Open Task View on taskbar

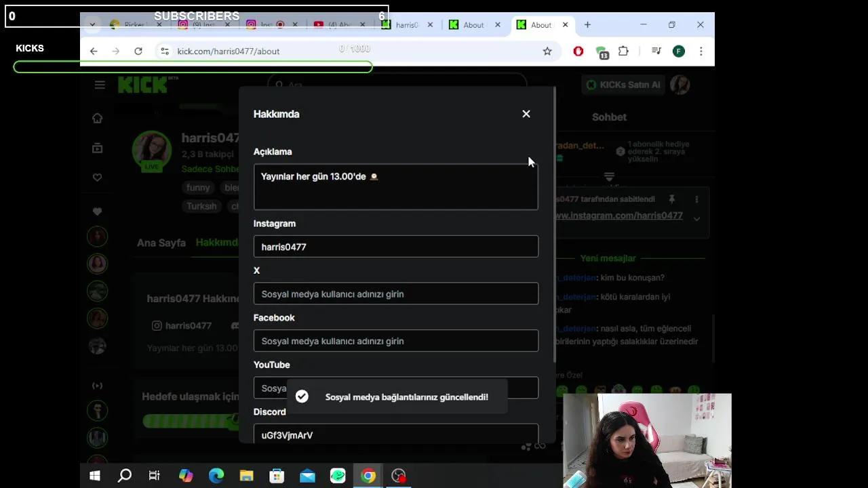pyautogui.click(x=155, y=476)
